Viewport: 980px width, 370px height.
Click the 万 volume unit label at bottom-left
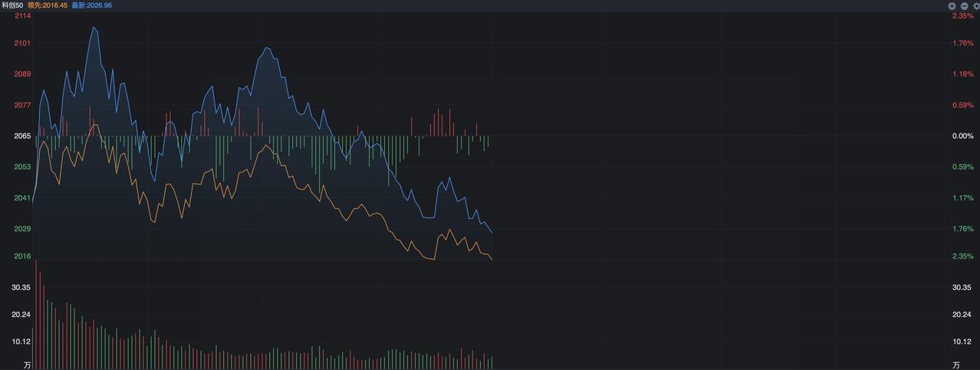[x=28, y=365]
